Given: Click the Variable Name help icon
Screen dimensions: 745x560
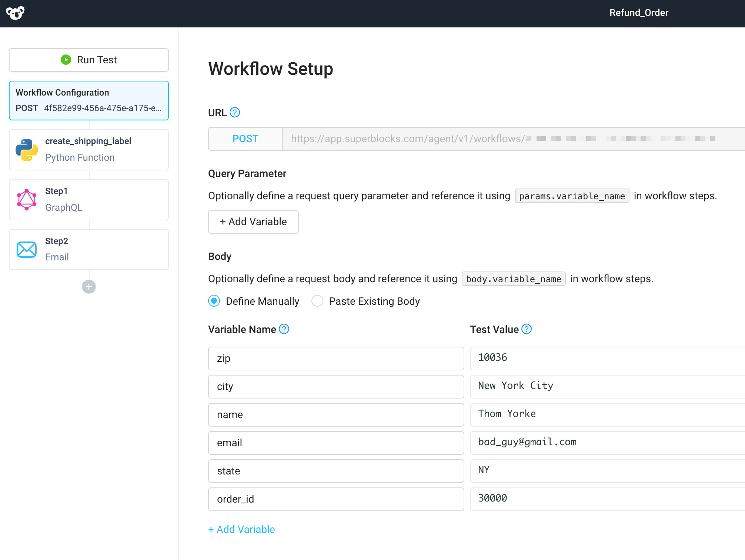Looking at the screenshot, I should pyautogui.click(x=284, y=329).
